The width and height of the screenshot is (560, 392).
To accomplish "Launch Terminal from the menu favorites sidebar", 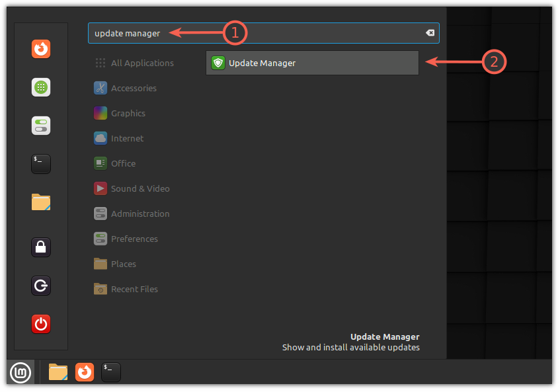I will (41, 164).
